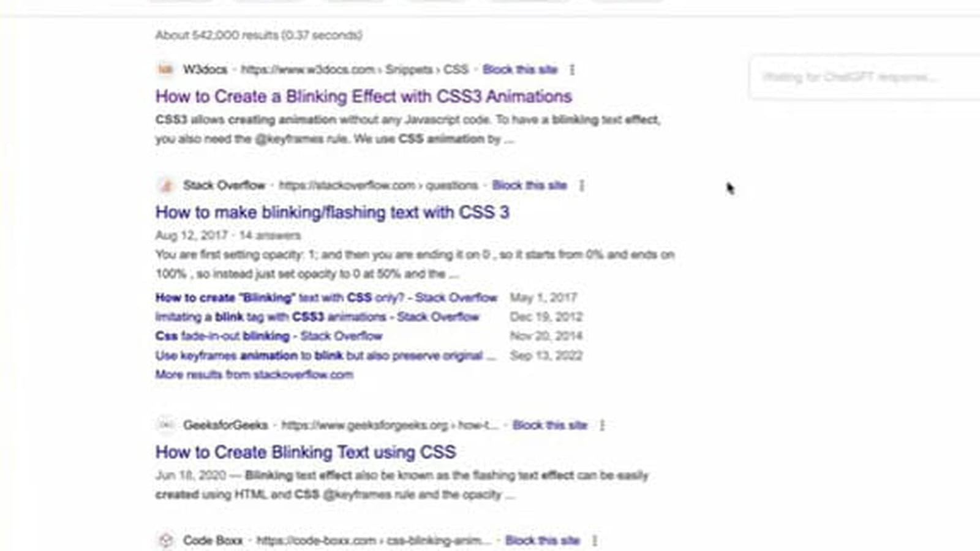Block this site for Stack Overflow result
The height and width of the screenshot is (551, 980).
[530, 185]
